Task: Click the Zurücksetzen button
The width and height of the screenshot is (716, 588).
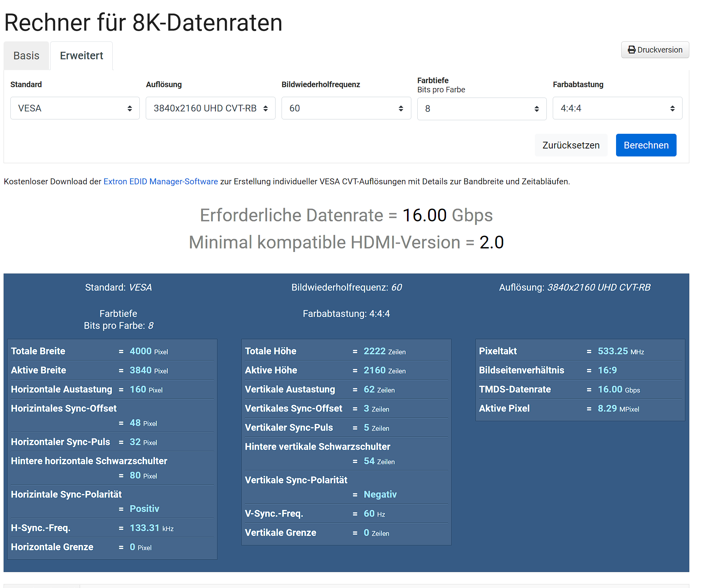Action: [571, 145]
